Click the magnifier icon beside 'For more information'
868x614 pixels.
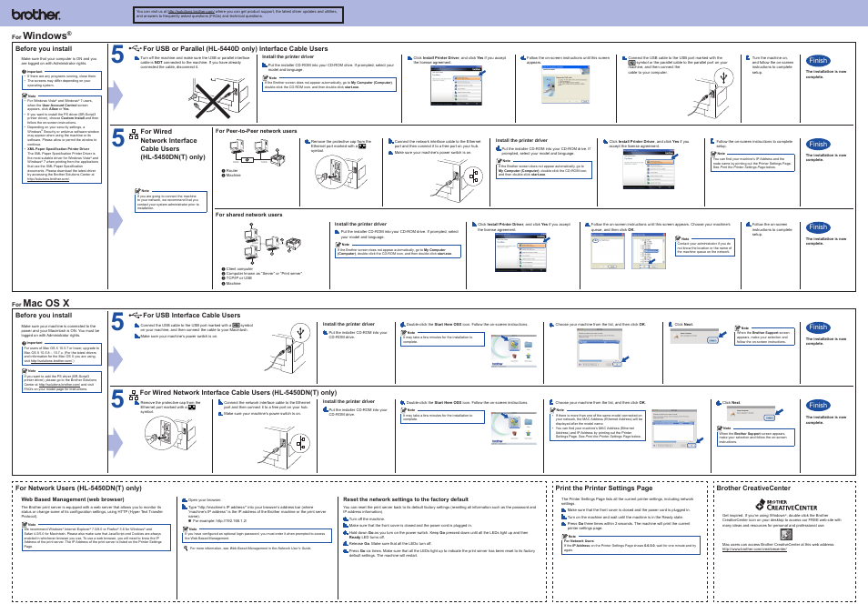[186, 549]
